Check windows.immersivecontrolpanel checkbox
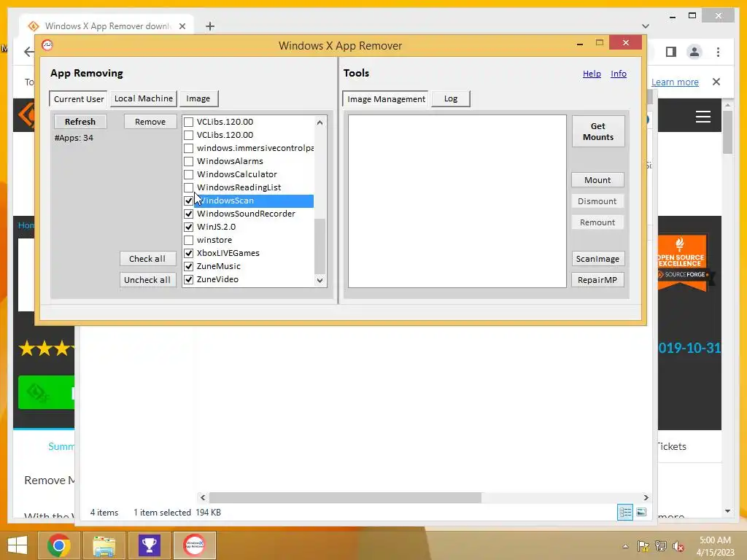 189,148
